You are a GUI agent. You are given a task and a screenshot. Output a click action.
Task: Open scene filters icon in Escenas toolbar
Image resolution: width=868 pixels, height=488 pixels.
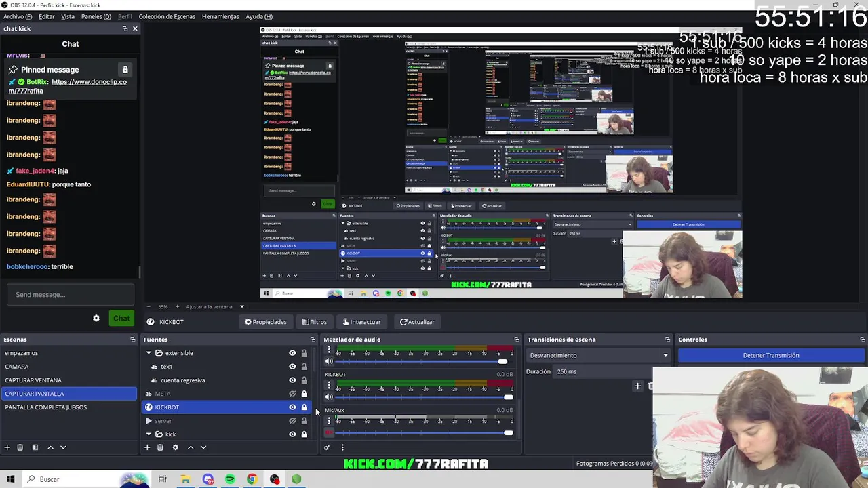pyautogui.click(x=35, y=447)
